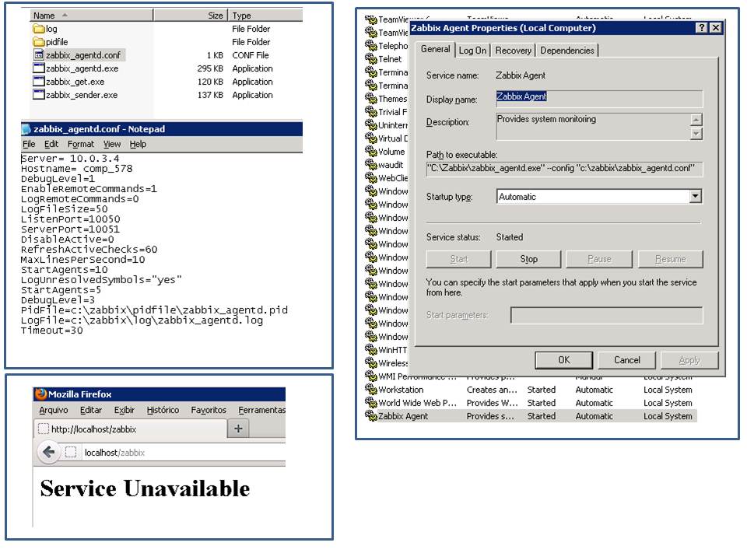Open a new Firefox tab with plus
The image size is (747, 560).
click(238, 429)
